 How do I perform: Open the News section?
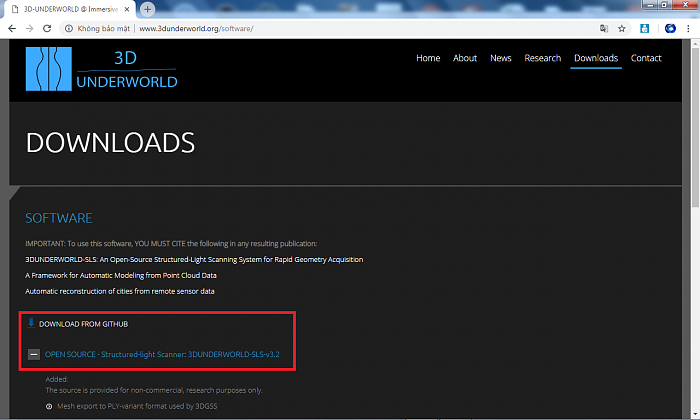(500, 58)
